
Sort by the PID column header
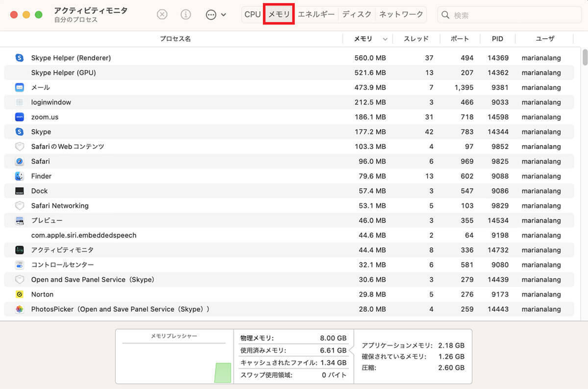(x=497, y=39)
